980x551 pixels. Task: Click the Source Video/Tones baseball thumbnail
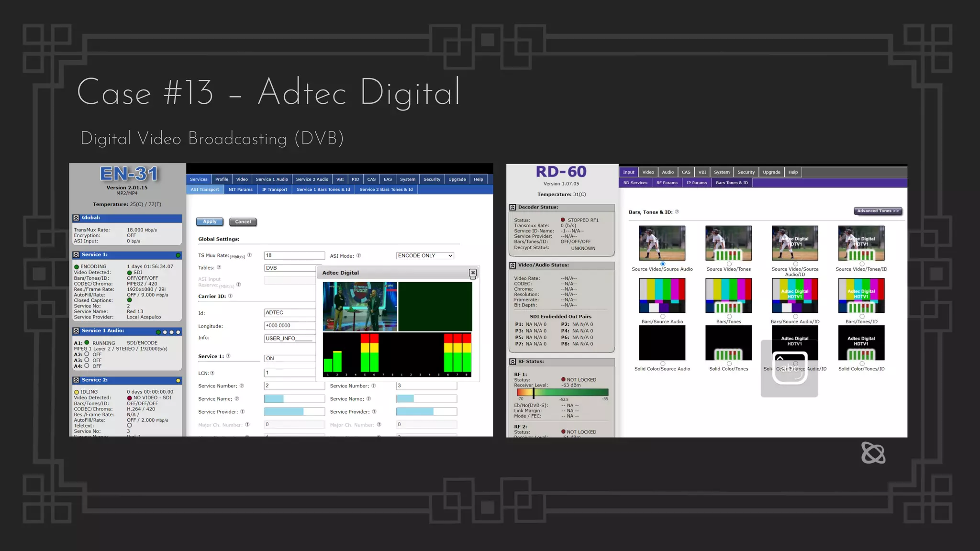[728, 243]
